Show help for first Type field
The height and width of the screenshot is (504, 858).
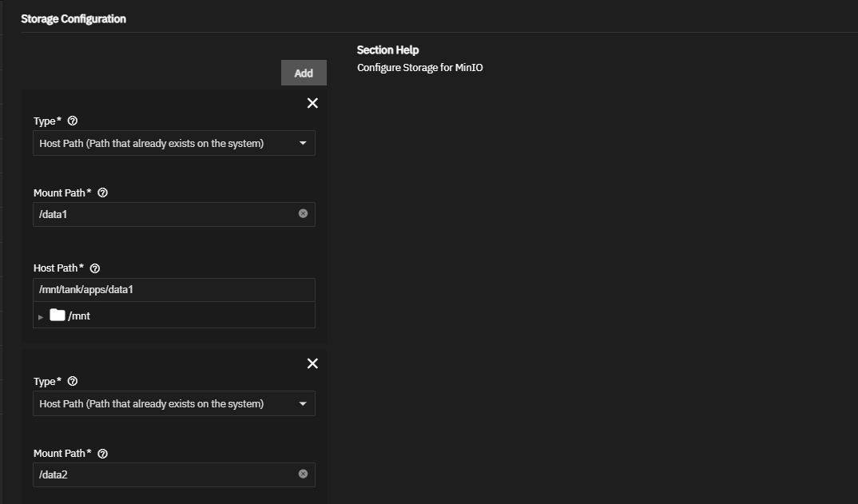point(73,121)
